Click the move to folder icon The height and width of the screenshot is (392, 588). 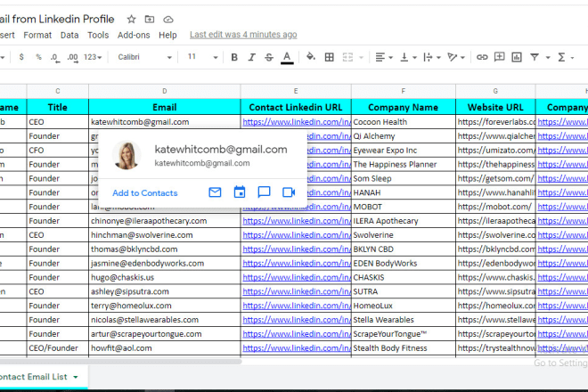150,19
